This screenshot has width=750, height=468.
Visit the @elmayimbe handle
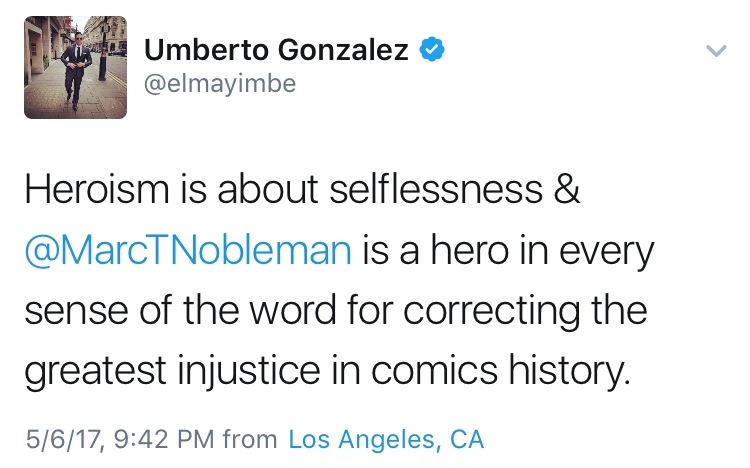[220, 86]
